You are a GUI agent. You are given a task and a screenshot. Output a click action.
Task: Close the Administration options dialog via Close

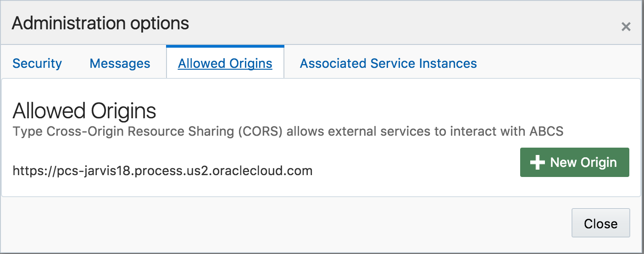(x=601, y=223)
